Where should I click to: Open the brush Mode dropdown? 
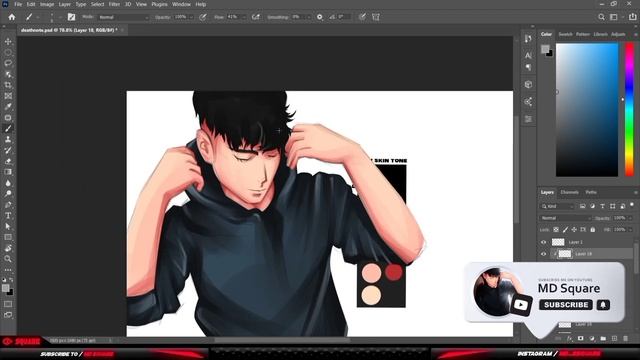click(x=124, y=17)
